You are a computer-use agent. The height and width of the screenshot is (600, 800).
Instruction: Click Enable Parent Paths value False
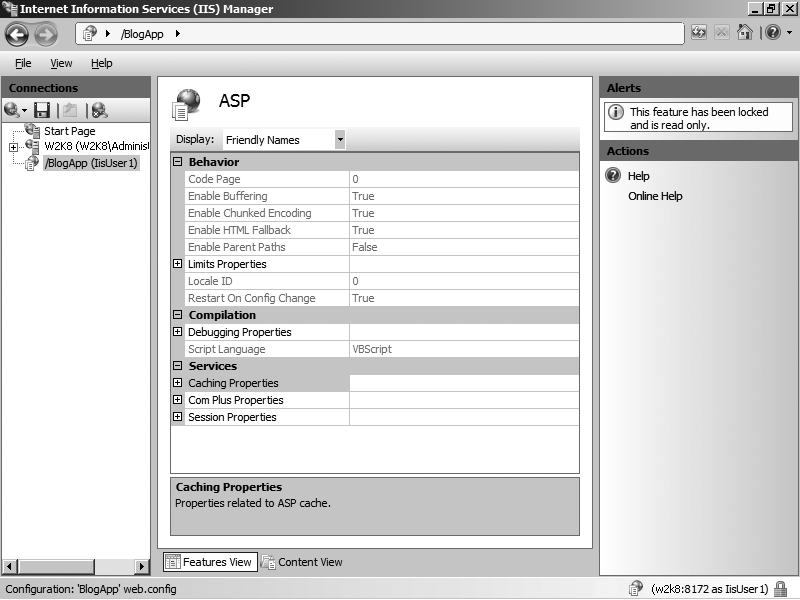365,247
